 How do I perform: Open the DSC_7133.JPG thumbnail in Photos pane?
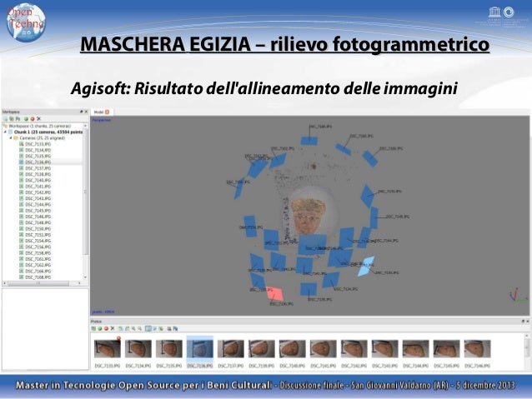108,349
